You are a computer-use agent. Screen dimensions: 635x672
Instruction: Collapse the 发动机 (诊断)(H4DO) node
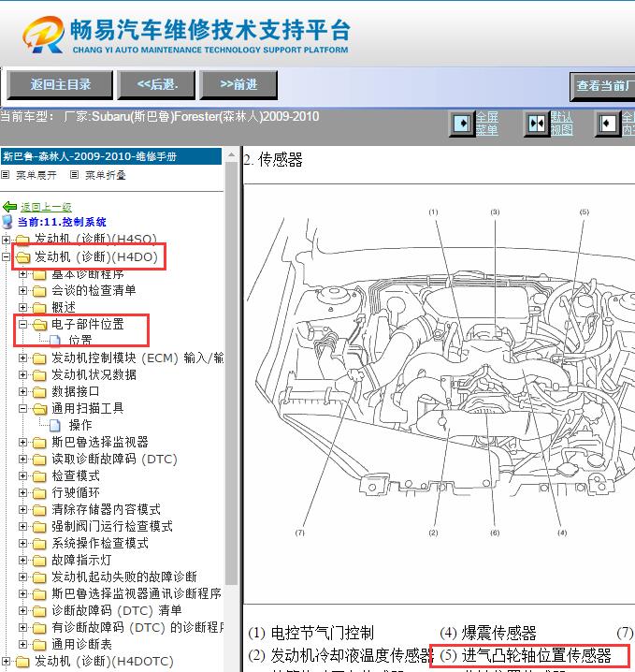tap(6, 256)
